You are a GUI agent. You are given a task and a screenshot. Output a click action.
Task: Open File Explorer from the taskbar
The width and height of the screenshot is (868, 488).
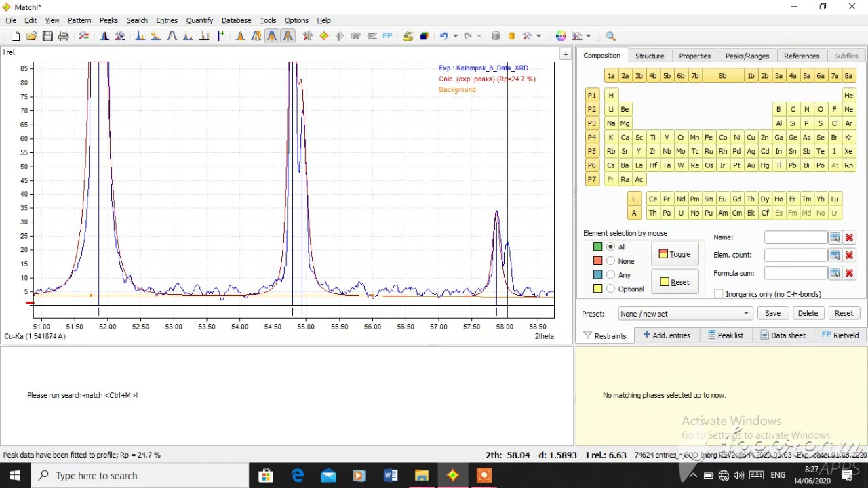422,476
